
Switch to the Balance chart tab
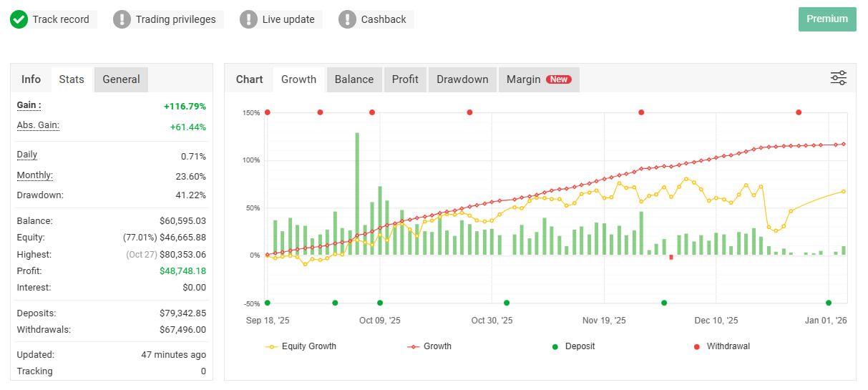[354, 79]
